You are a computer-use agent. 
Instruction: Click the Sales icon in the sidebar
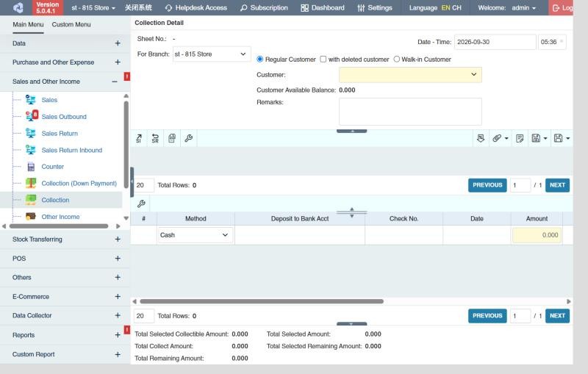pyautogui.click(x=31, y=100)
